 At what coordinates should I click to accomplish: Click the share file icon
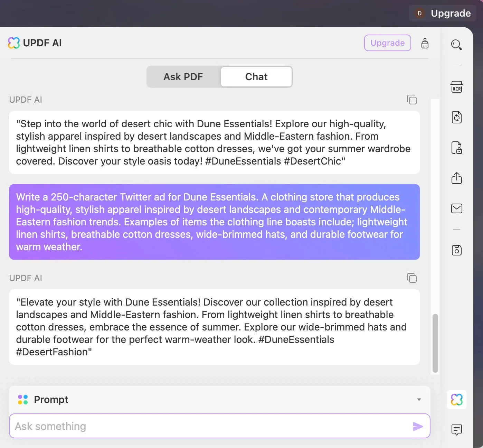pos(457,178)
